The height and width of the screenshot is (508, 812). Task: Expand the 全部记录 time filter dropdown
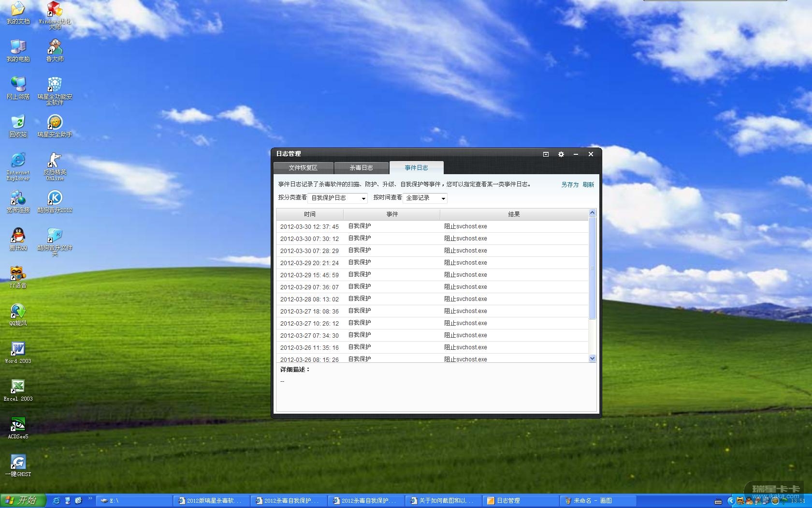(425, 198)
